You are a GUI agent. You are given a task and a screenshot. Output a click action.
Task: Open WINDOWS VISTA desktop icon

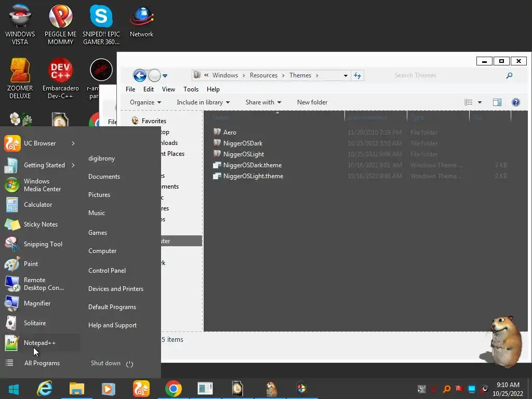[20, 24]
